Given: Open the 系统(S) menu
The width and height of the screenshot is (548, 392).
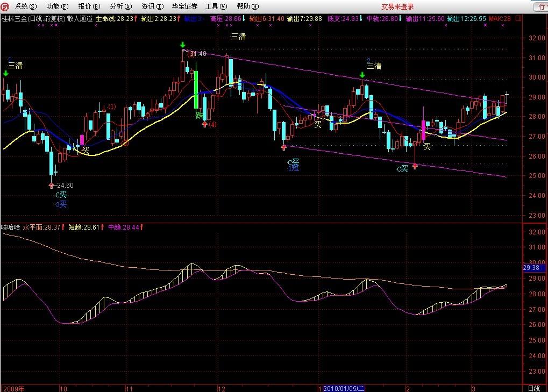Looking at the screenshot, I should point(26,6).
